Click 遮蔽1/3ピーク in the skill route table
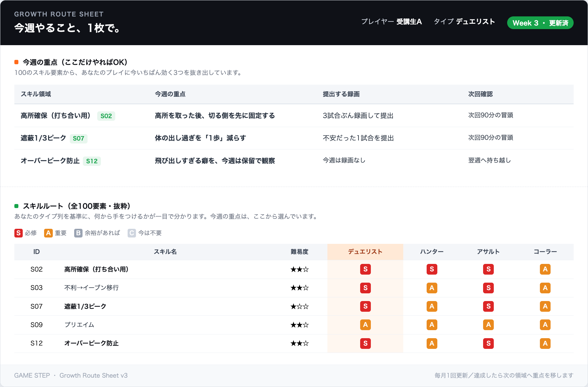This screenshot has height=387, width=588. point(85,306)
